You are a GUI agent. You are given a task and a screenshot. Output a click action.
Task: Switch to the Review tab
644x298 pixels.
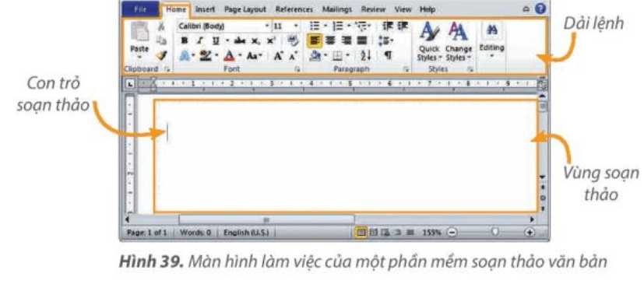(373, 9)
